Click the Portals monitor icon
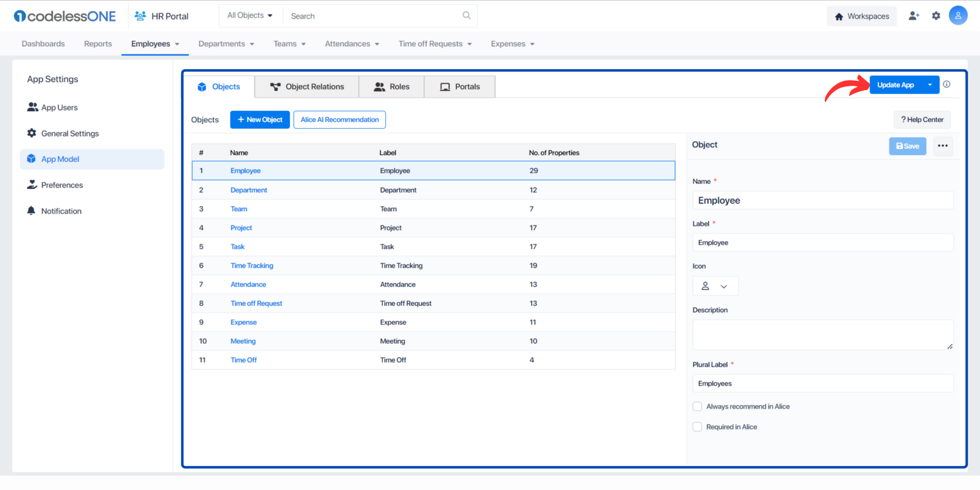This screenshot has height=490, width=980. pyautogui.click(x=445, y=87)
